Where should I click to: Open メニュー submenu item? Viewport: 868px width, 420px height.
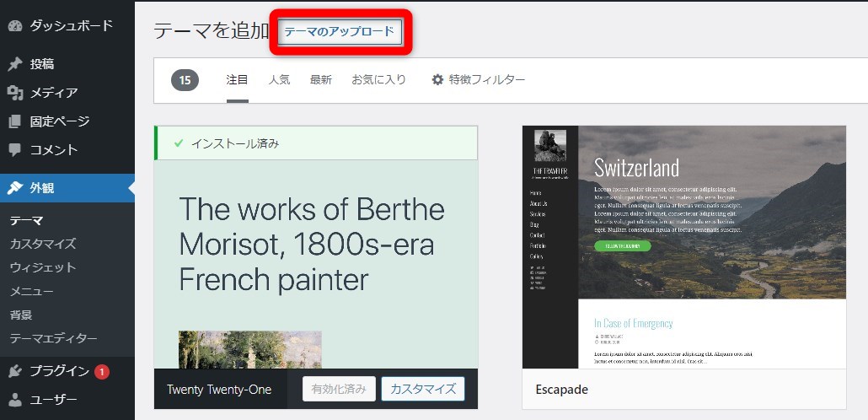[x=31, y=291]
